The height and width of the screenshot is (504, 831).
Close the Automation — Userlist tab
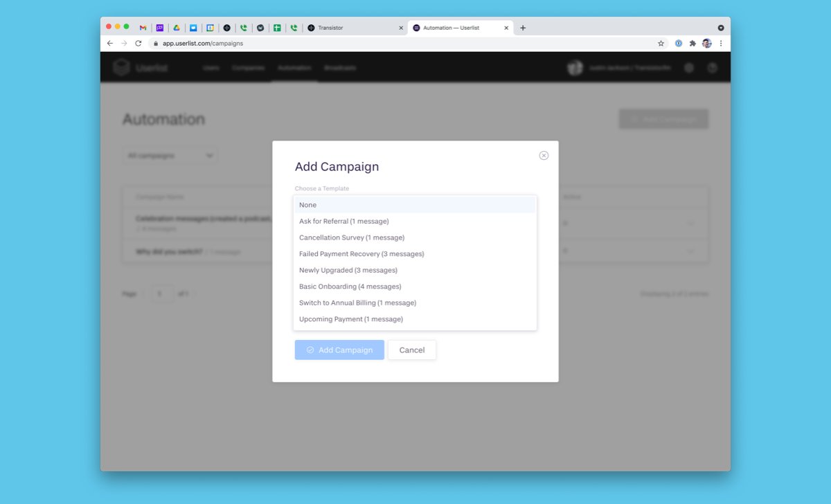coord(506,28)
